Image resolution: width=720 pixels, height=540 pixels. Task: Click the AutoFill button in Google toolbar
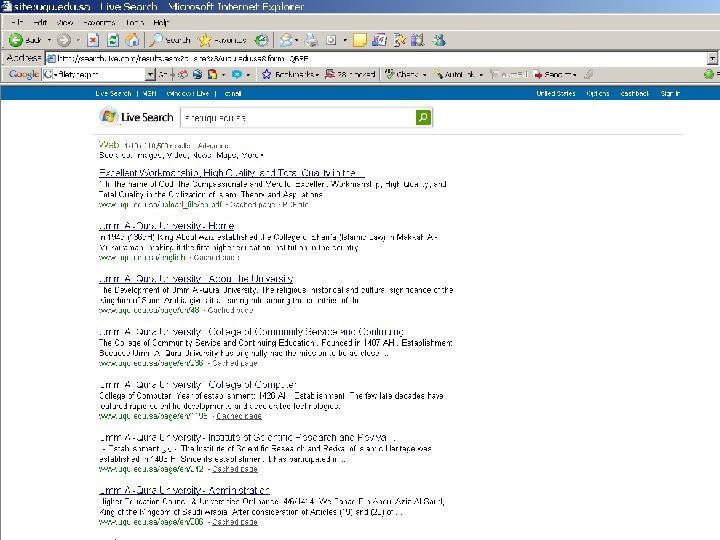click(509, 74)
